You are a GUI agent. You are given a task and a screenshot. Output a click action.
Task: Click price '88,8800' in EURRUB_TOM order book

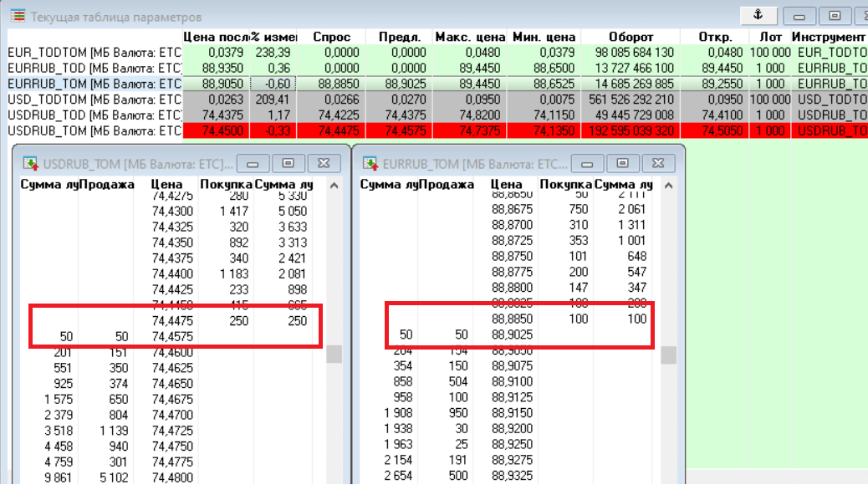coord(512,288)
